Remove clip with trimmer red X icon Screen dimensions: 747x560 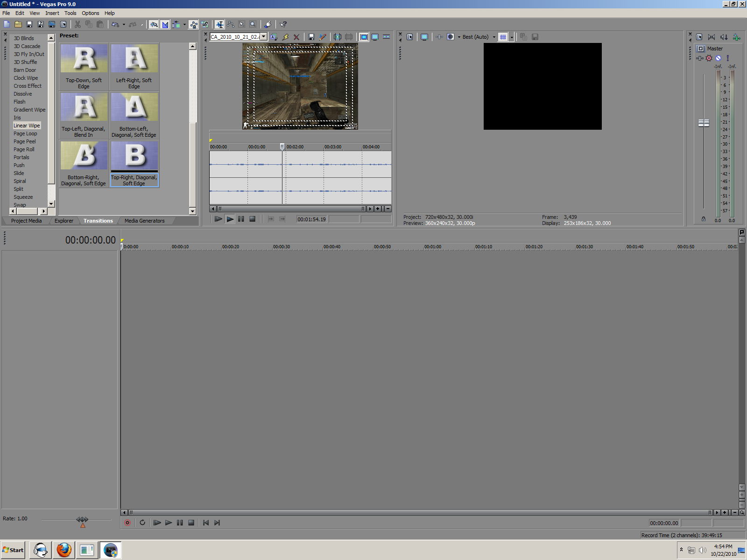pos(296,37)
